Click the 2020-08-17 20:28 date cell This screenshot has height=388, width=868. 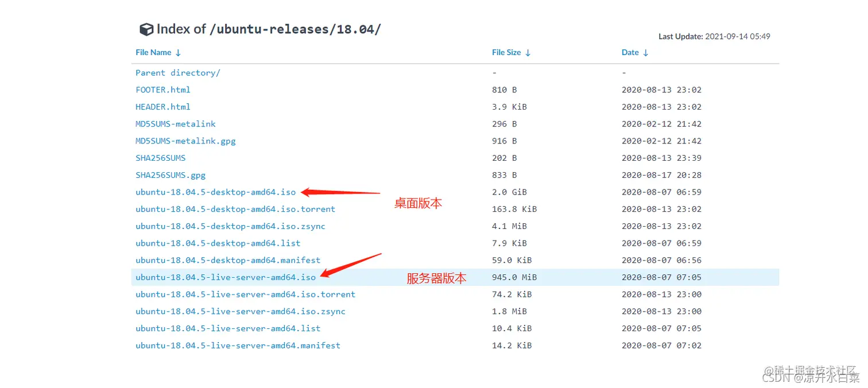(x=661, y=175)
